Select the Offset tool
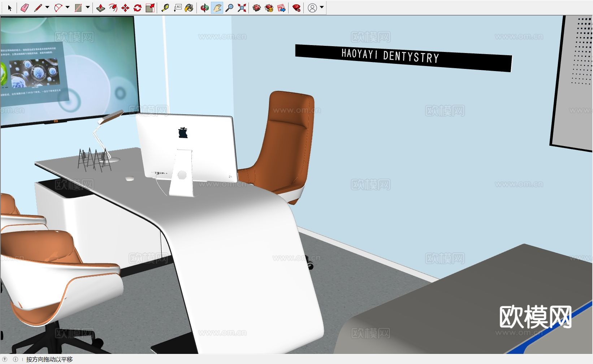The height and width of the screenshot is (364, 593). click(113, 8)
